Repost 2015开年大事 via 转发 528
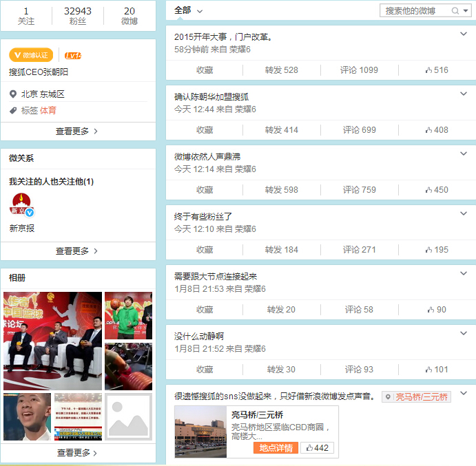 [x=282, y=70]
